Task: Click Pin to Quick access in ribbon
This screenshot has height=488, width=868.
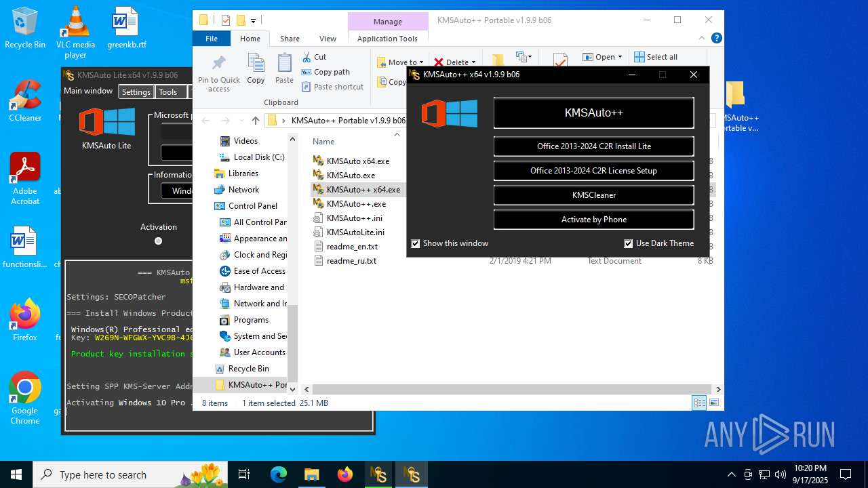Action: (219, 73)
